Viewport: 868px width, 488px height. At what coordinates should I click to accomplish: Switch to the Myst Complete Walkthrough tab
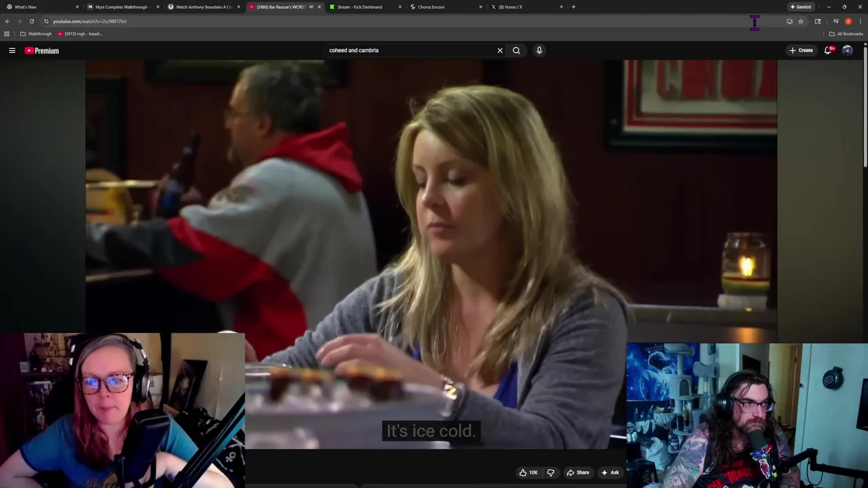click(x=122, y=7)
